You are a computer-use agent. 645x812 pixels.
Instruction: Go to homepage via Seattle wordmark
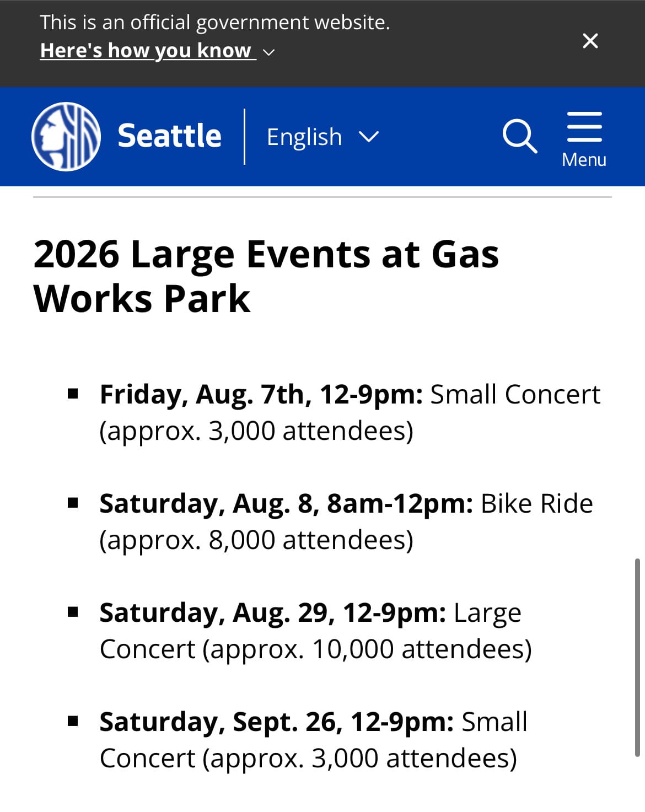click(169, 136)
